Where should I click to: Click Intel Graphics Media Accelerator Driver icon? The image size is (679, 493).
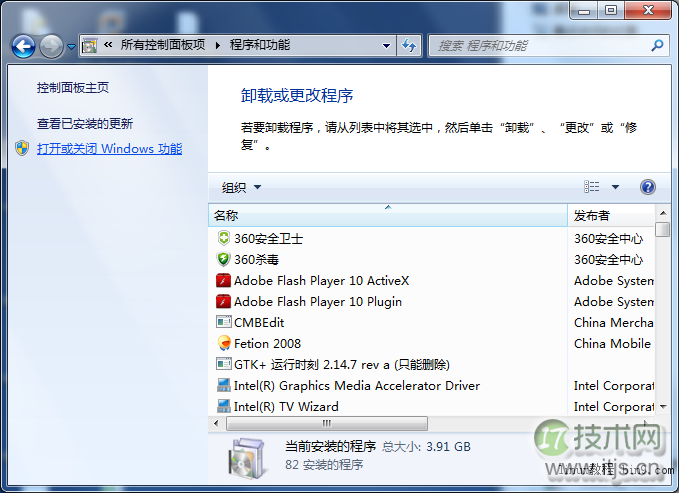pyautogui.click(x=223, y=385)
